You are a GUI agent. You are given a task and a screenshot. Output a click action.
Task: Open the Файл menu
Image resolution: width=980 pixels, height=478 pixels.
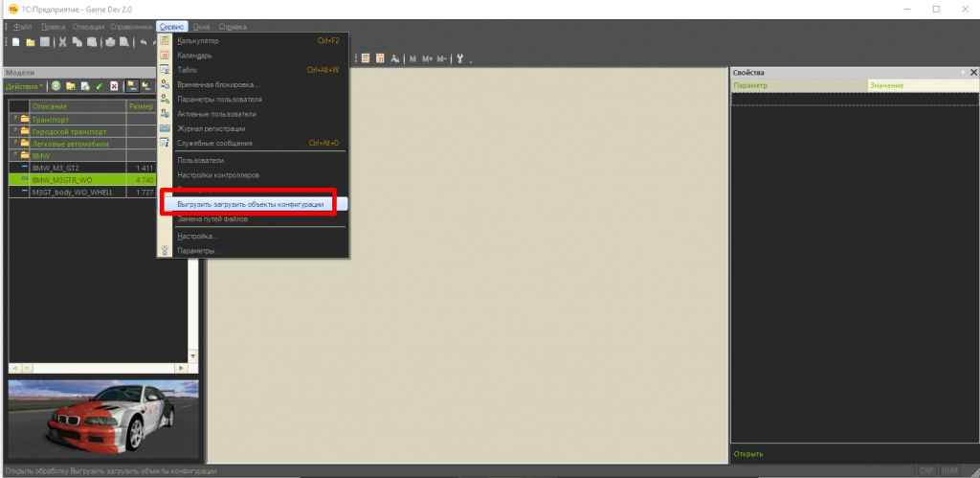click(23, 27)
